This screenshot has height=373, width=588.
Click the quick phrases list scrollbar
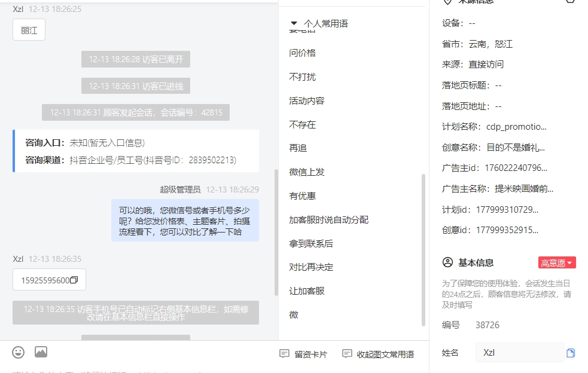click(x=424, y=250)
